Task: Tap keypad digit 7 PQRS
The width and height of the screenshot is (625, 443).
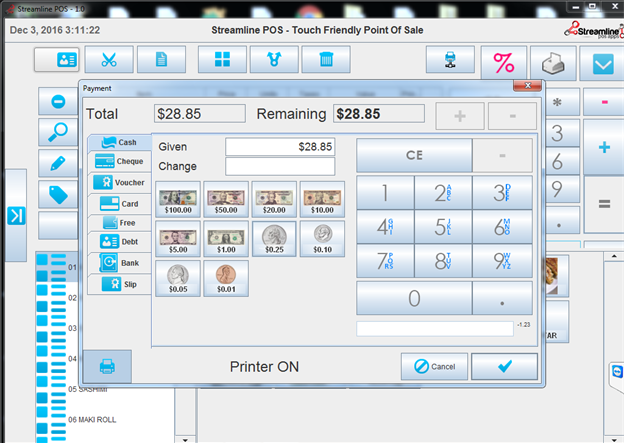Action: click(385, 261)
